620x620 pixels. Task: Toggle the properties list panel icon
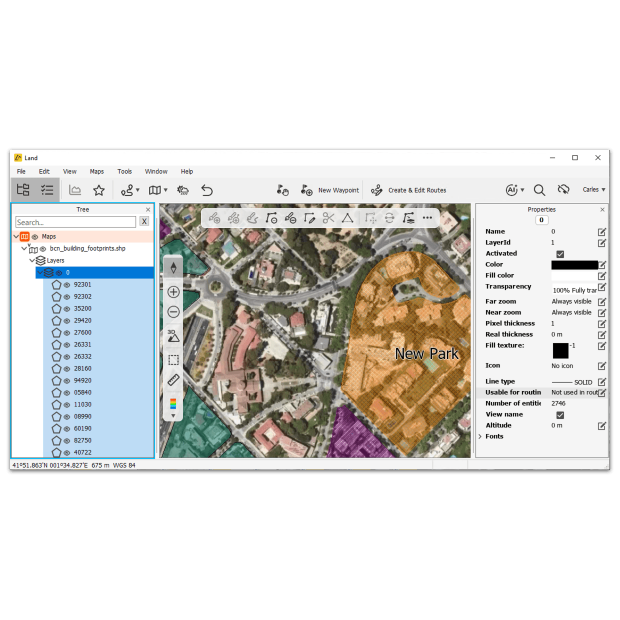(x=47, y=190)
